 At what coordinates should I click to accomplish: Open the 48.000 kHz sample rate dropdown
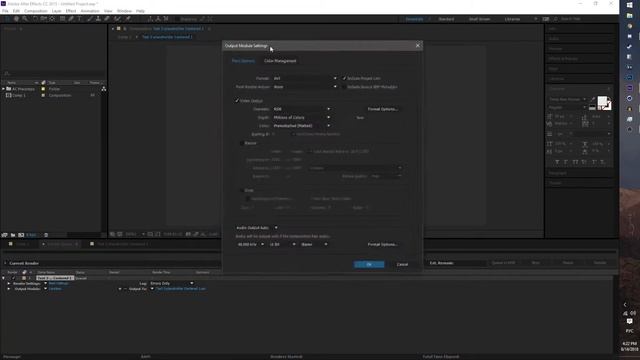250,244
